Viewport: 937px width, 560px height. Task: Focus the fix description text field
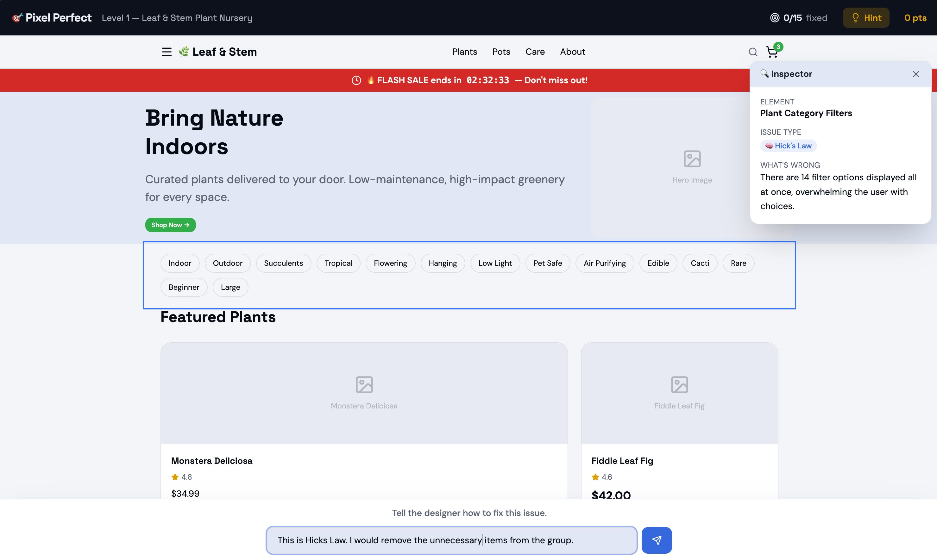pos(451,540)
